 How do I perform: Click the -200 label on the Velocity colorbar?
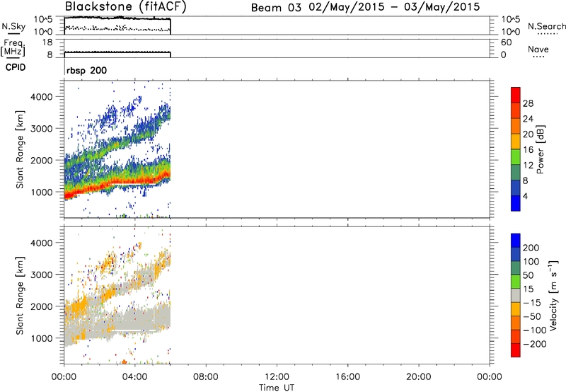click(535, 344)
